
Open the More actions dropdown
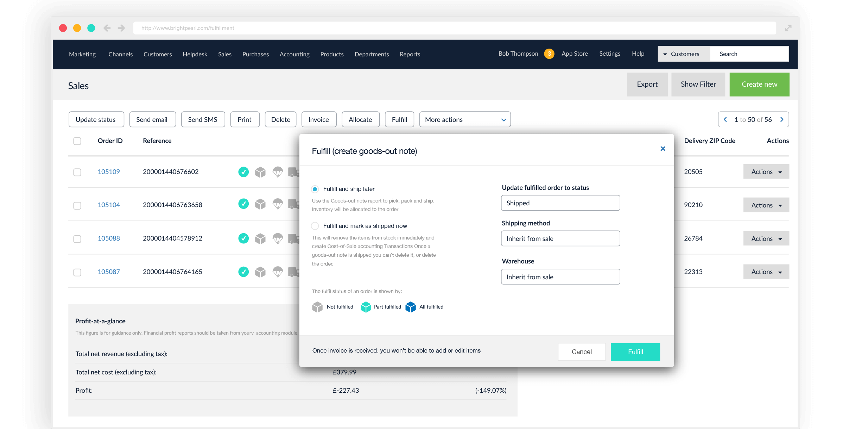coord(465,119)
